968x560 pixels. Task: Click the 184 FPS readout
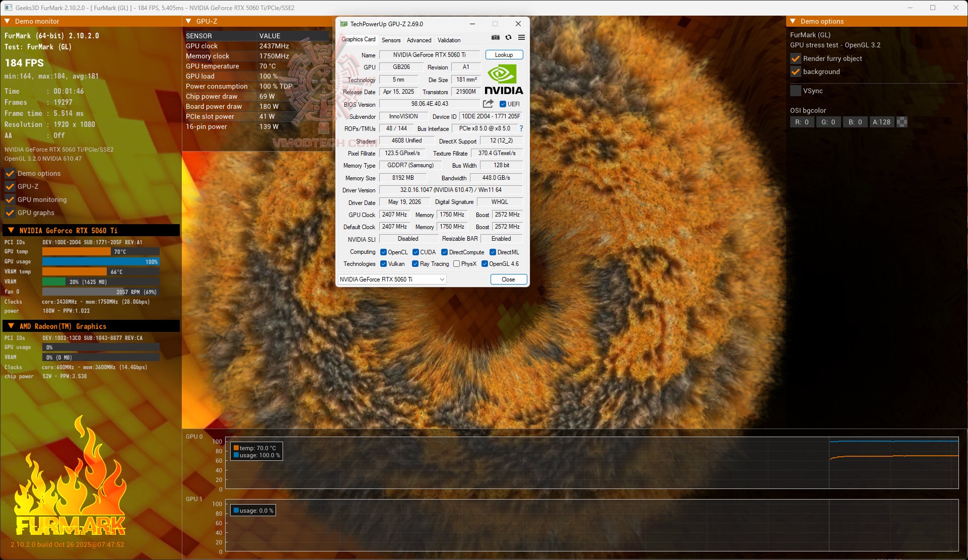[x=24, y=63]
